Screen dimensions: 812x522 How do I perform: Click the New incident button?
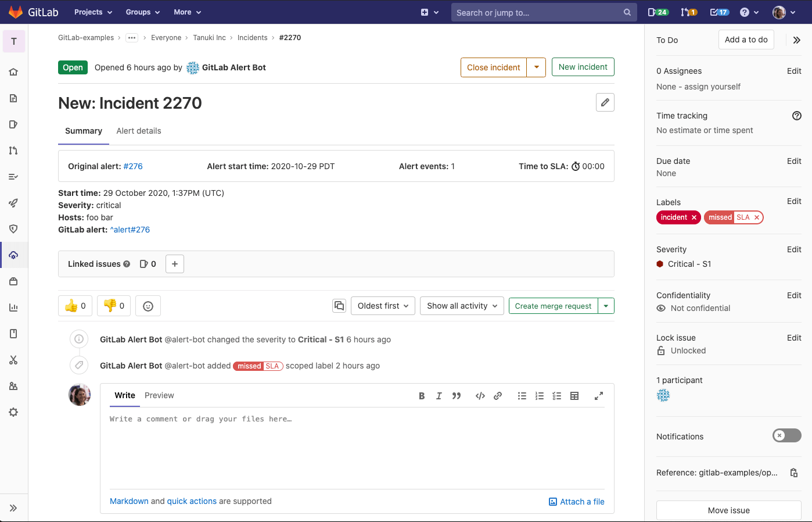tap(583, 67)
